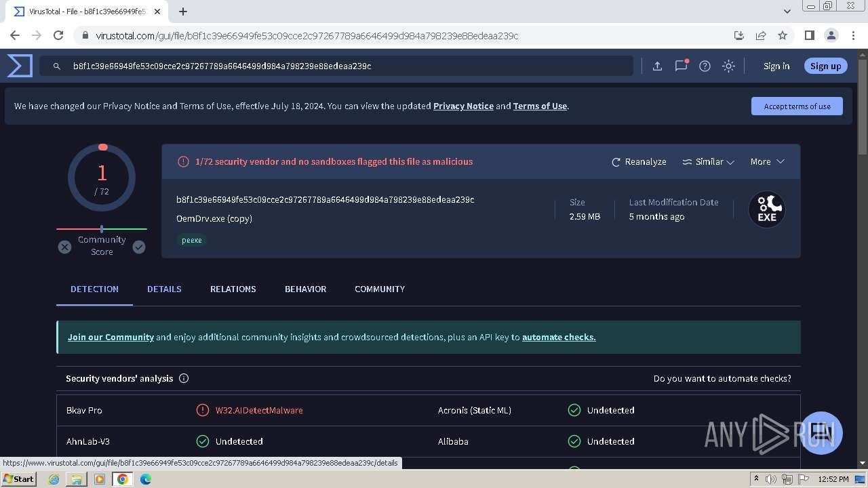Image resolution: width=868 pixels, height=488 pixels.
Task: Reload the page
Action: 58,35
